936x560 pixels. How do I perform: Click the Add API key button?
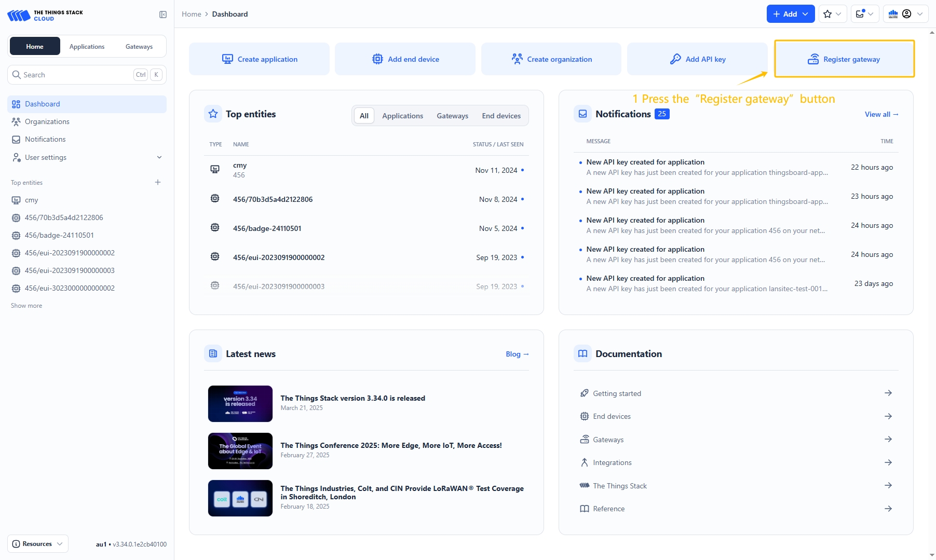click(x=697, y=59)
